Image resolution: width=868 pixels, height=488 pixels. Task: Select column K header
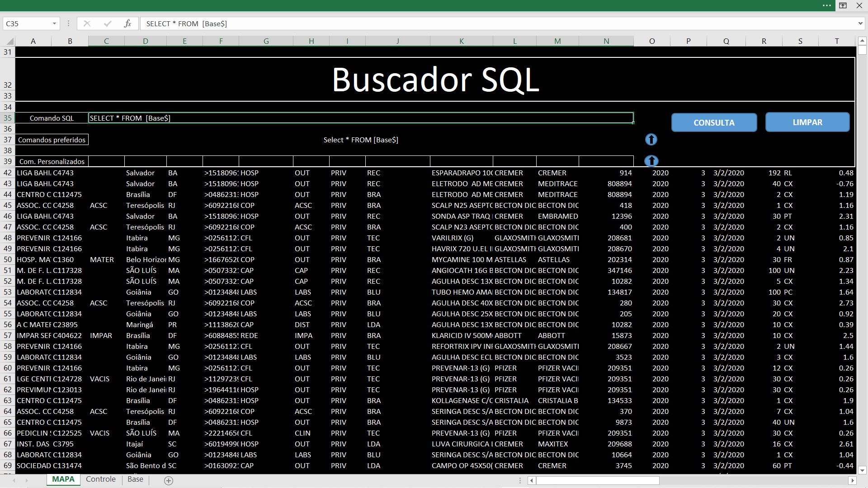coord(462,41)
